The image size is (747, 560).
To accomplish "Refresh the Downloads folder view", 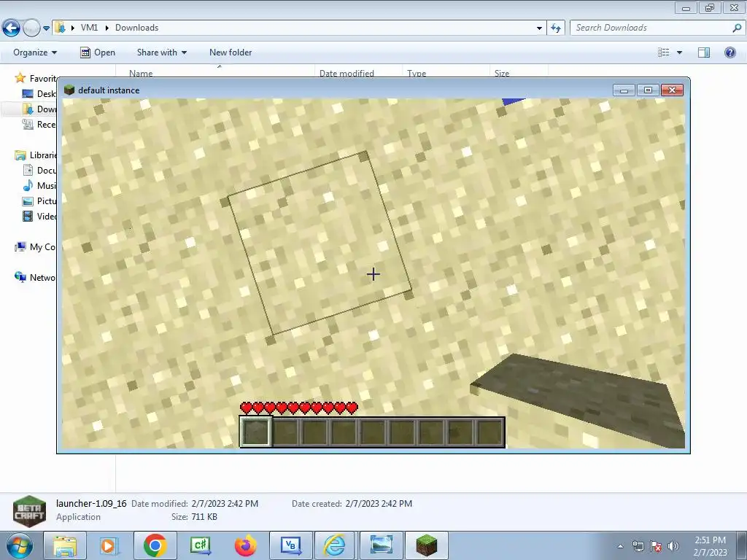I will click(555, 28).
